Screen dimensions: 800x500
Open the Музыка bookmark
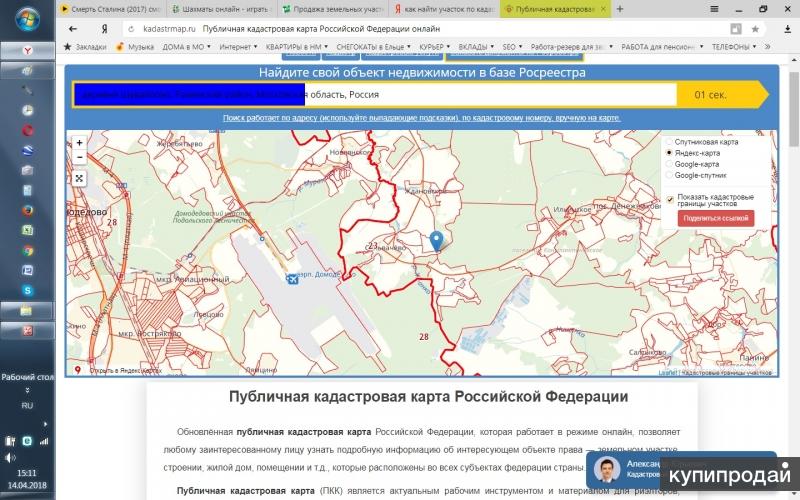(135, 46)
